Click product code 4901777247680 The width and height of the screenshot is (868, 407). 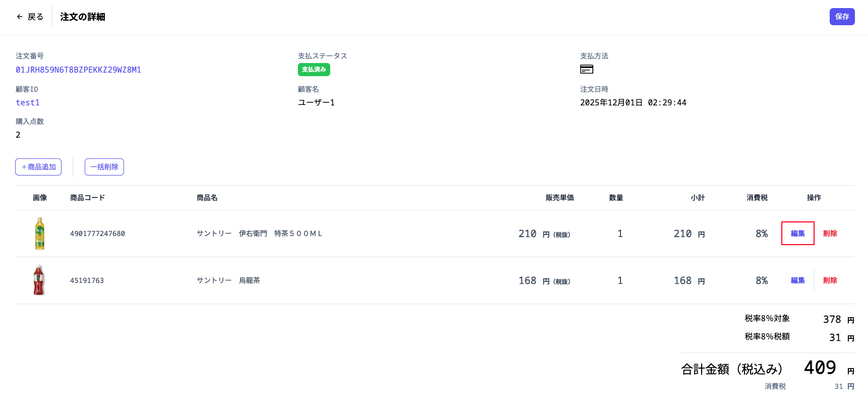click(x=97, y=234)
